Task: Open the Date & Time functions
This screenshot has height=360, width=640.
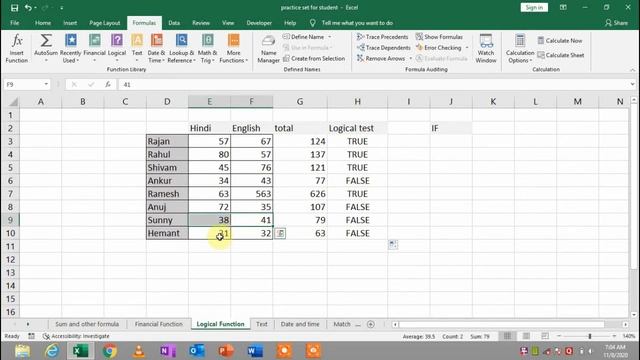Action: click(156, 48)
